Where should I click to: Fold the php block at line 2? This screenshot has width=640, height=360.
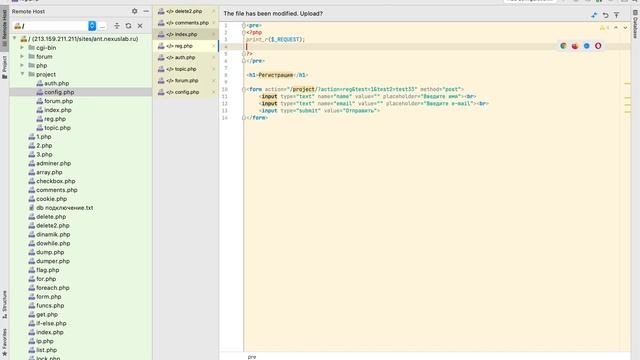(x=244, y=32)
